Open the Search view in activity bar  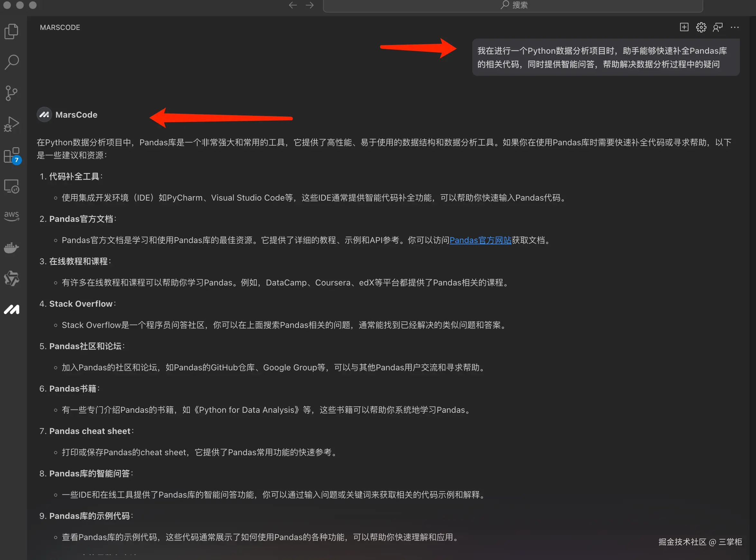[x=12, y=62]
